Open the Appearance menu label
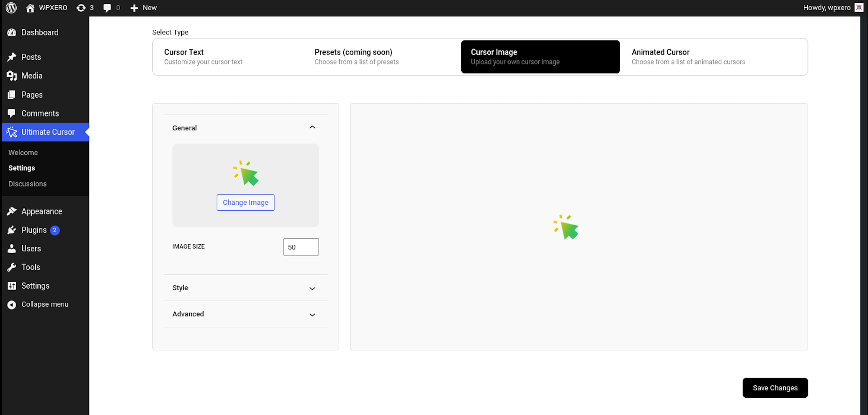The image size is (868, 415). pos(42,212)
